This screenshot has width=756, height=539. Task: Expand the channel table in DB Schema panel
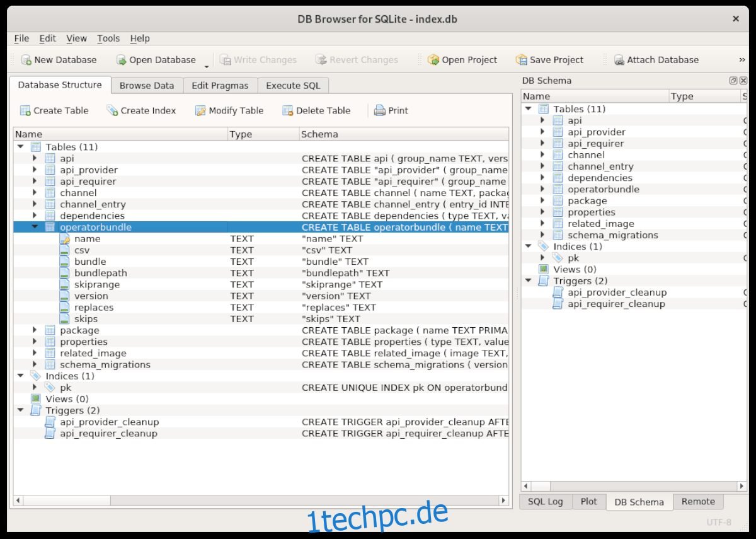543,154
